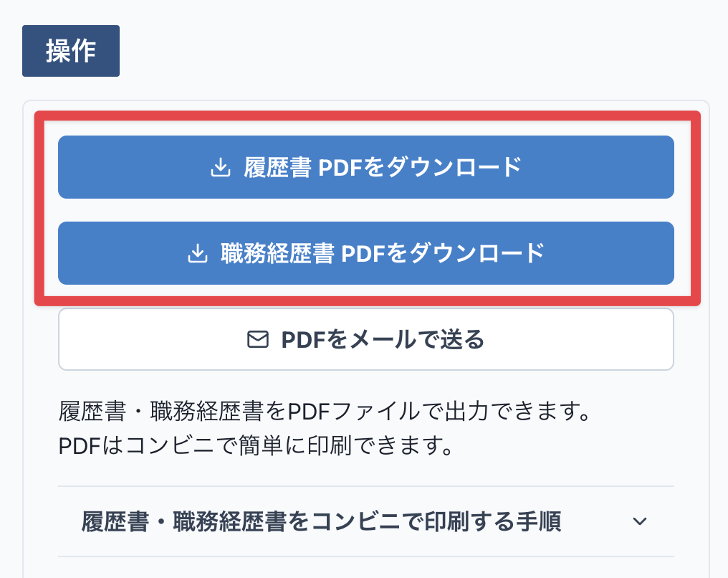The image size is (728, 578).
Task: Click the word ダウンロード on the 職務経歴書 button
Action: (x=478, y=253)
